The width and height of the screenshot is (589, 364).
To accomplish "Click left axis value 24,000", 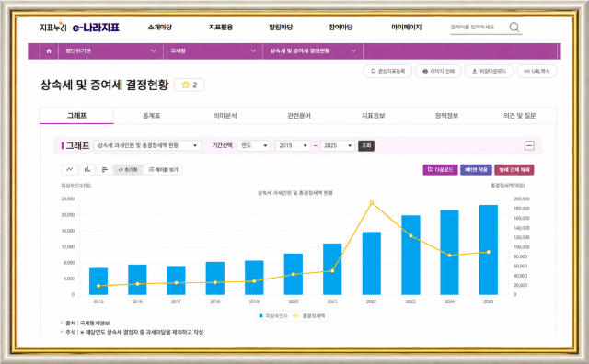I will coord(68,199).
